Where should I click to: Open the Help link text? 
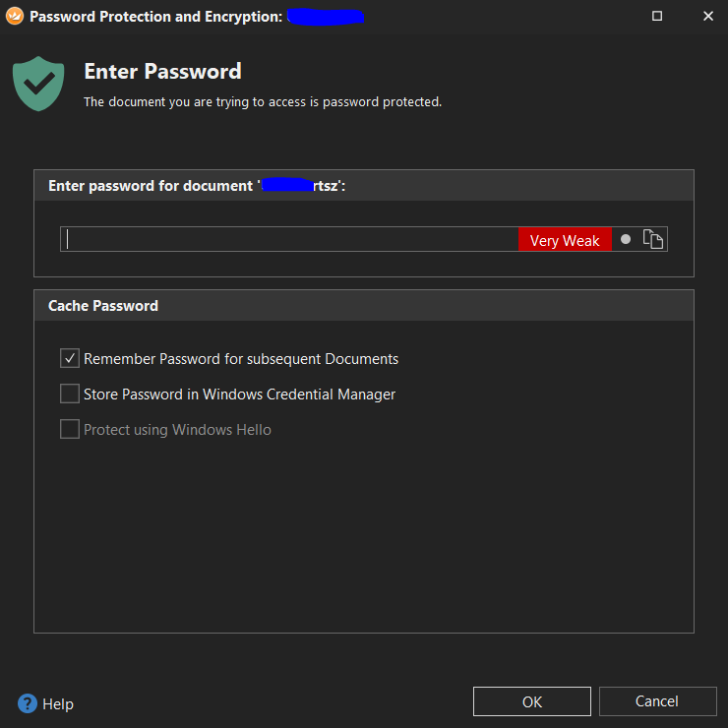[x=58, y=703]
